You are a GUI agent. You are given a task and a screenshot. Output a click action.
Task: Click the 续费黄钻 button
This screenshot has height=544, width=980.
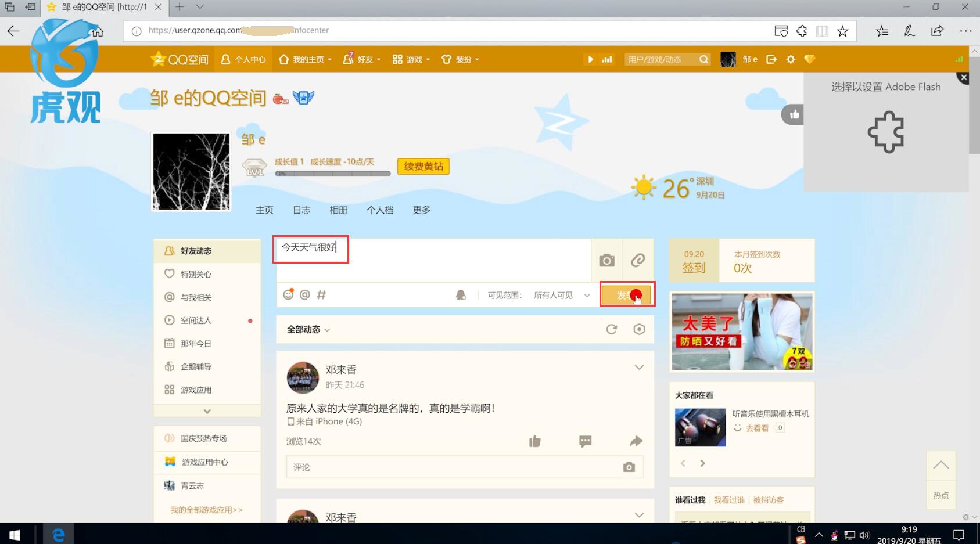pos(423,167)
